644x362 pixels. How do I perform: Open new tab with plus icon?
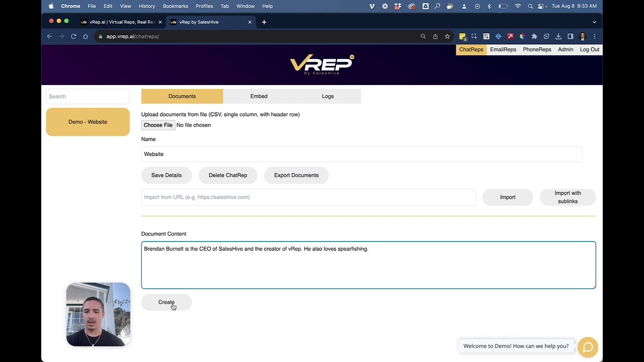[x=264, y=22]
